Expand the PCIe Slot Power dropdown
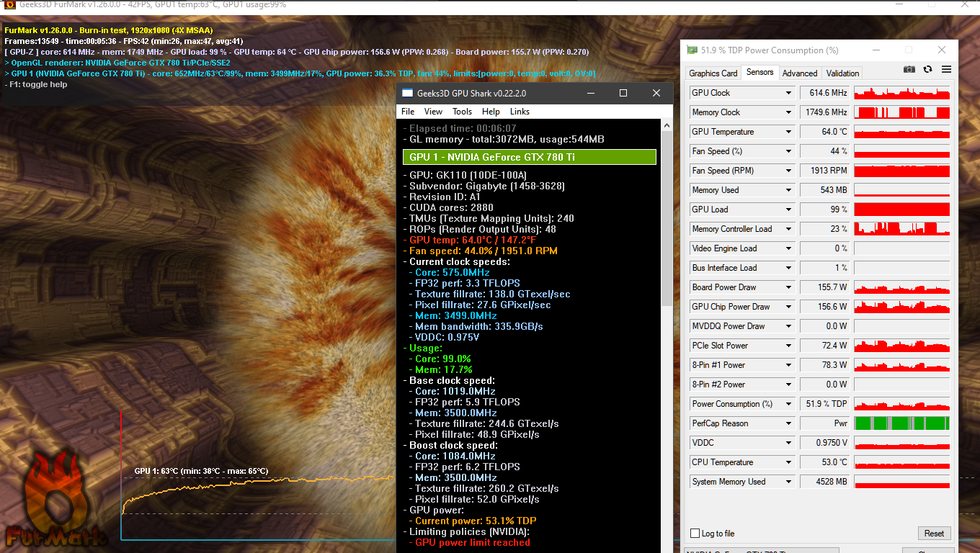Viewport: 980px width, 553px height. coord(788,346)
